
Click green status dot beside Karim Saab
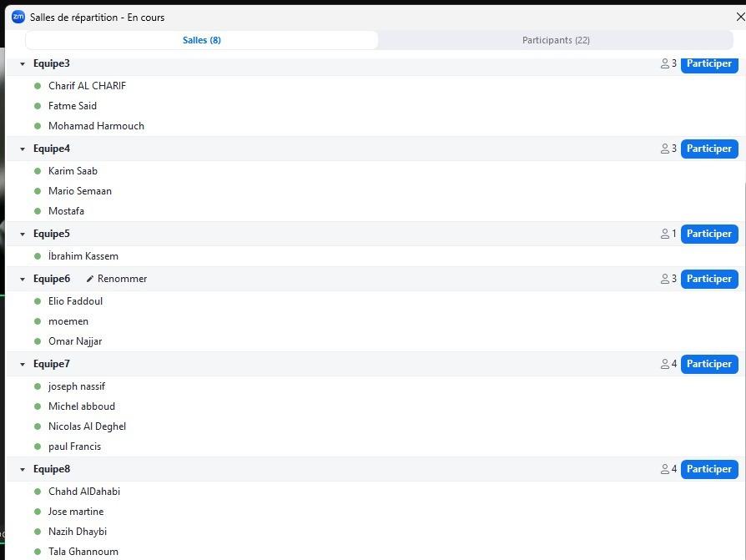click(38, 171)
